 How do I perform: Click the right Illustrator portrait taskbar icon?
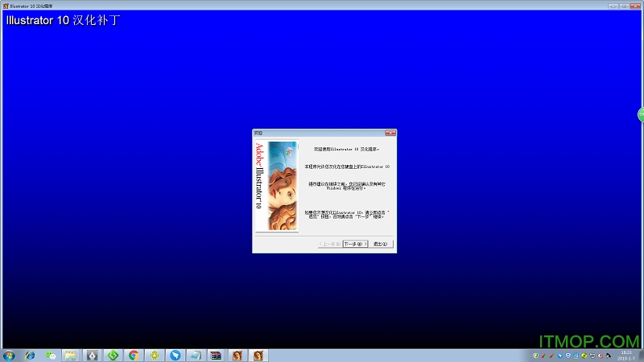(258, 356)
